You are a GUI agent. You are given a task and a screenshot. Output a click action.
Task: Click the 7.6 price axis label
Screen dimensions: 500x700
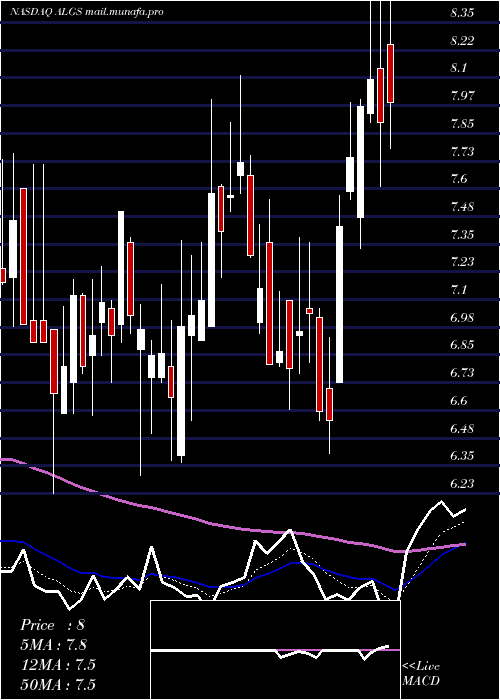pos(458,179)
